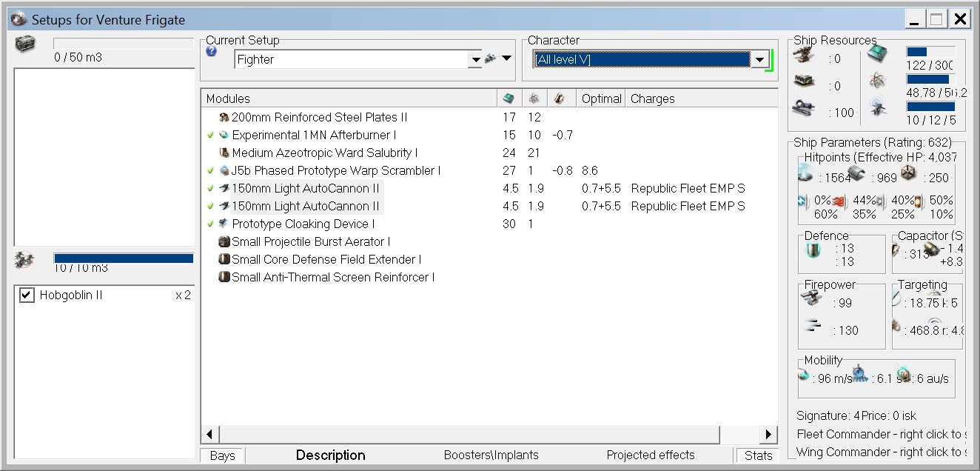Click the powergrid column header icon

pyautogui.click(x=534, y=98)
